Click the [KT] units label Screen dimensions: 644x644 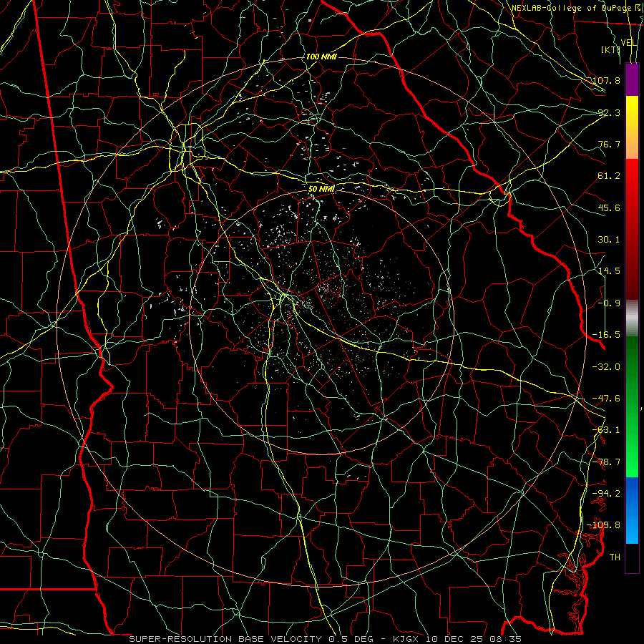tap(611, 49)
